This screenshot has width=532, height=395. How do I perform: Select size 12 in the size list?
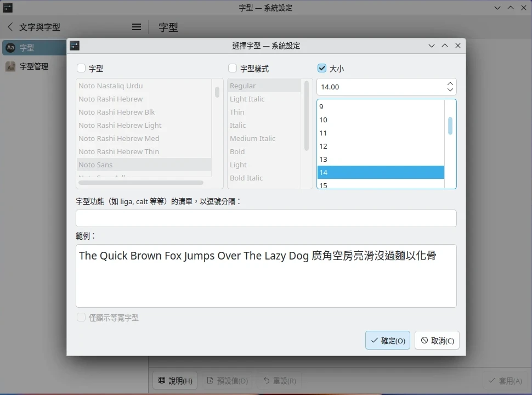[x=324, y=146]
